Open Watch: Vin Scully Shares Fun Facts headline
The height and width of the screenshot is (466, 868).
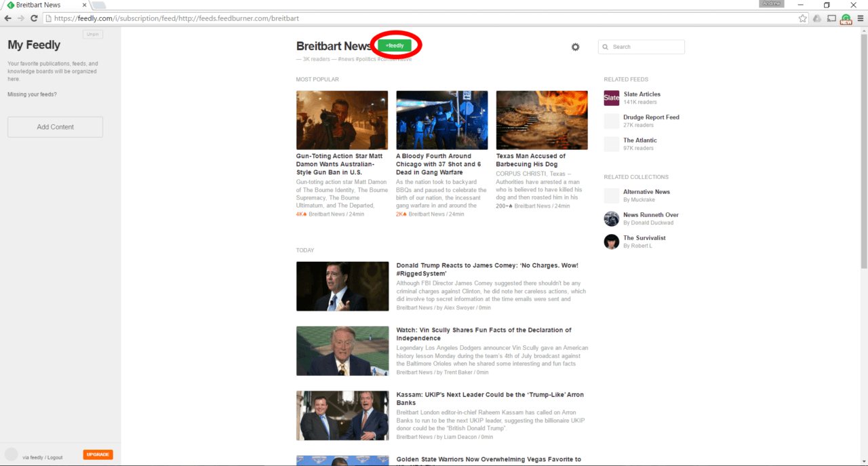[x=484, y=334]
